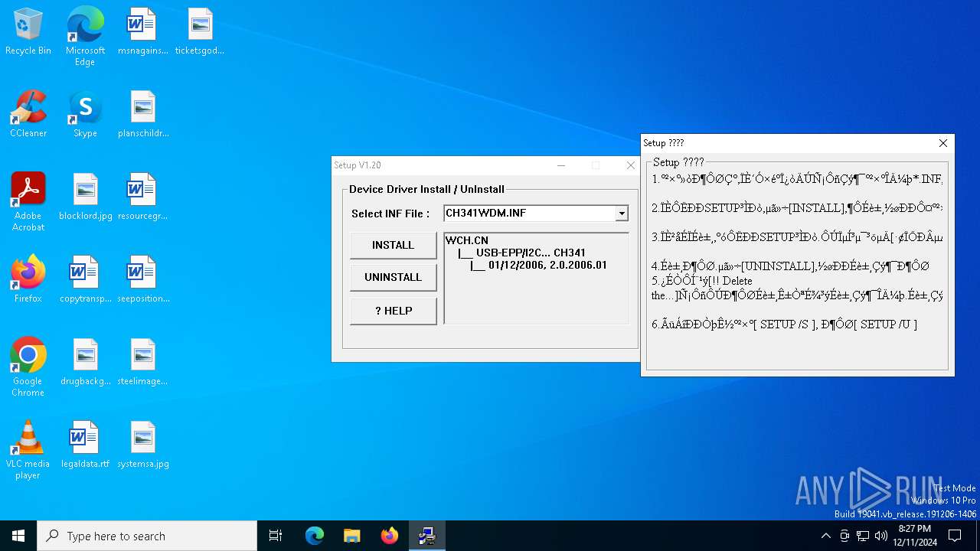Show hidden system tray icons

(825, 536)
